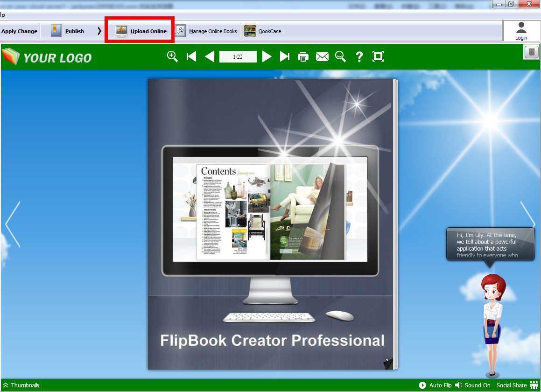Start Auto Flip play icon

422,385
